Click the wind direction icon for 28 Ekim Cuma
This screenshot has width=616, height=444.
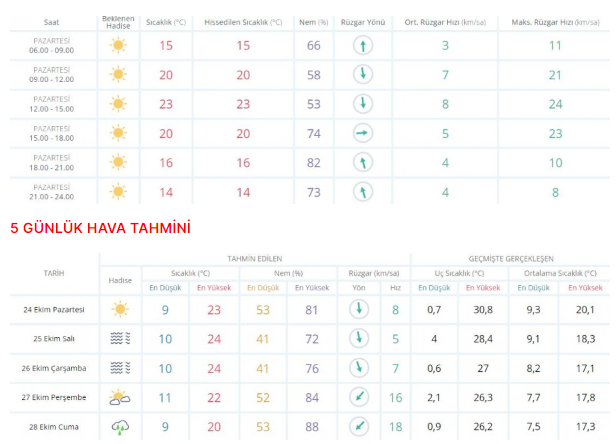click(x=359, y=427)
